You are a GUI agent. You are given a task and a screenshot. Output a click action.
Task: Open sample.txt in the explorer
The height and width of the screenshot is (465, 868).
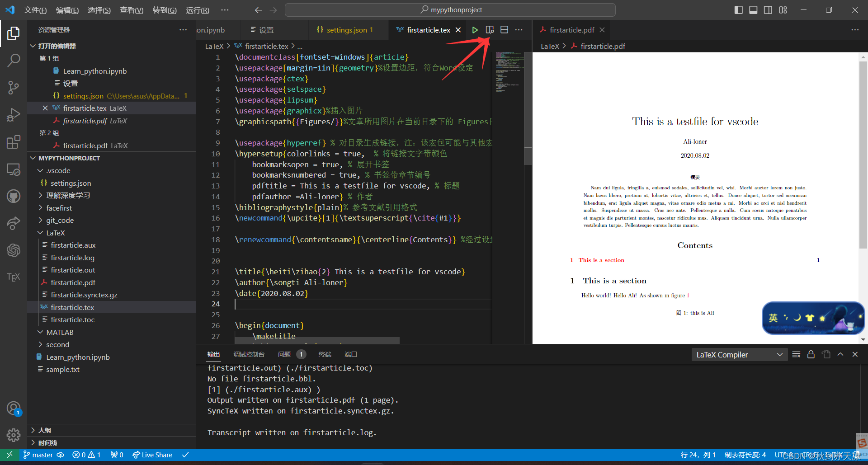pyautogui.click(x=112, y=369)
